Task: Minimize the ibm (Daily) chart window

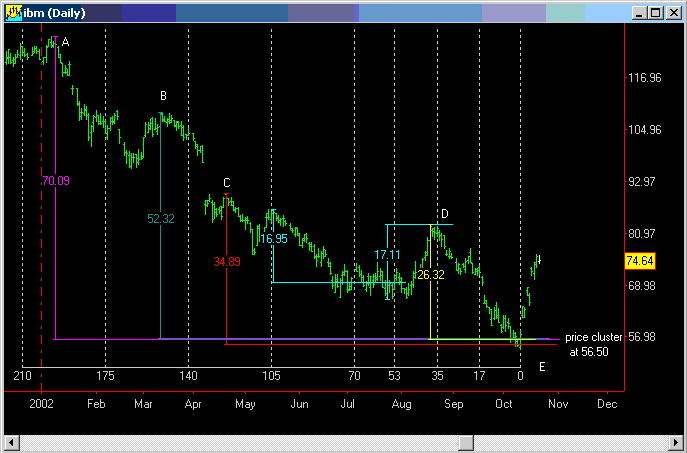Action: (x=638, y=12)
